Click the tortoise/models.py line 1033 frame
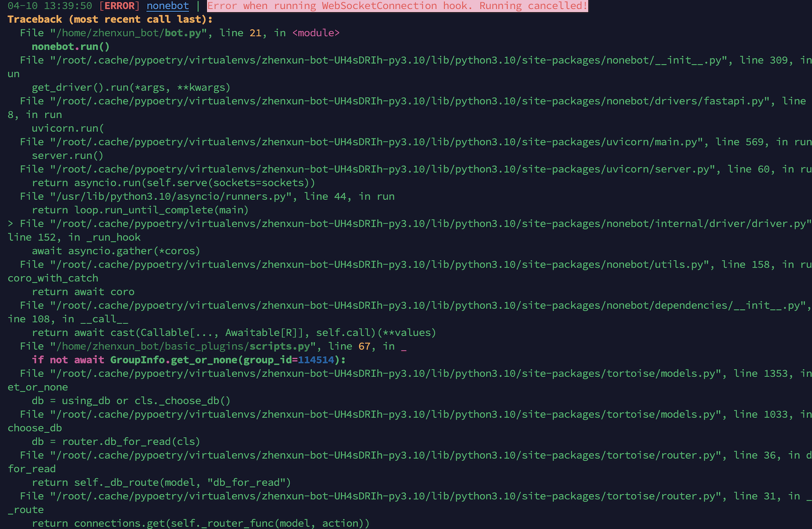The width and height of the screenshot is (812, 529). [416, 415]
